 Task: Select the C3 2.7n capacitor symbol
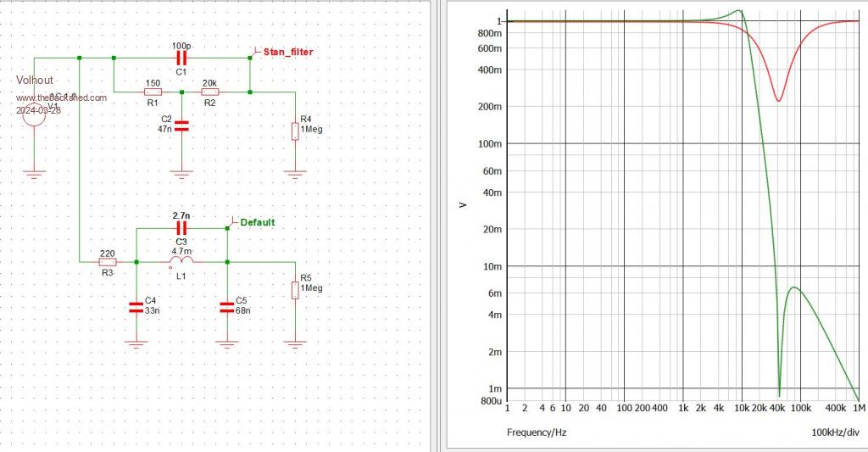pos(181,228)
